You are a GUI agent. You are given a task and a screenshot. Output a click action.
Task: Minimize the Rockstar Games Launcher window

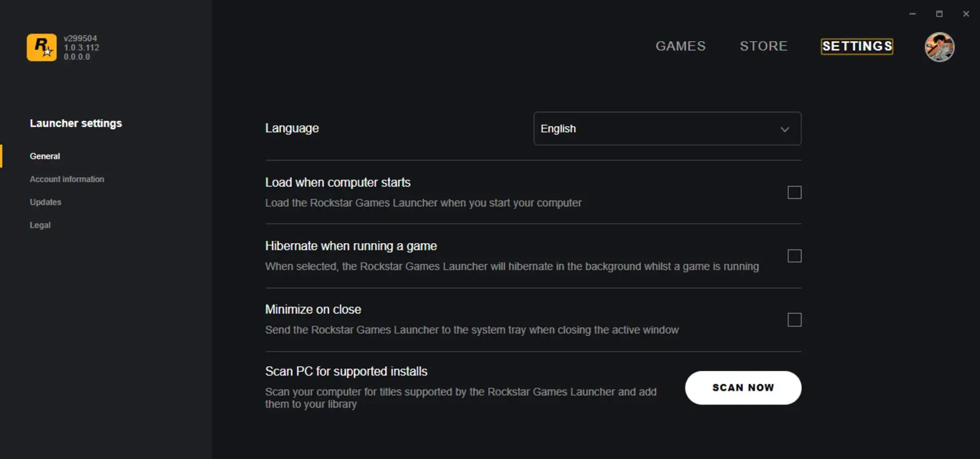pos(912,13)
